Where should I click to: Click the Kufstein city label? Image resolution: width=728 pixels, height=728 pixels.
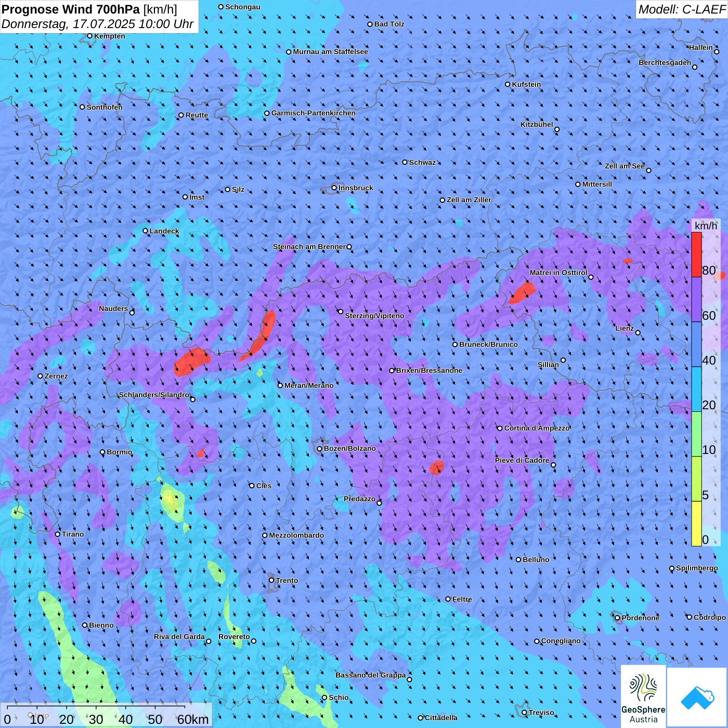coord(526,84)
